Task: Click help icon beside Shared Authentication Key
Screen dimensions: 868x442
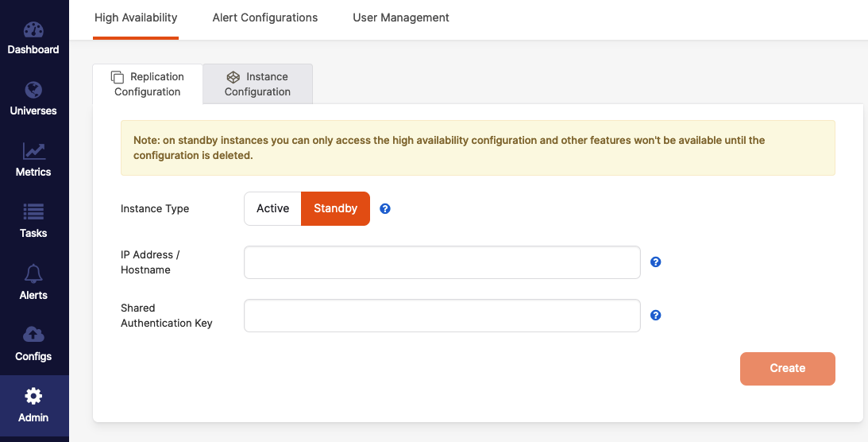Action: click(656, 316)
